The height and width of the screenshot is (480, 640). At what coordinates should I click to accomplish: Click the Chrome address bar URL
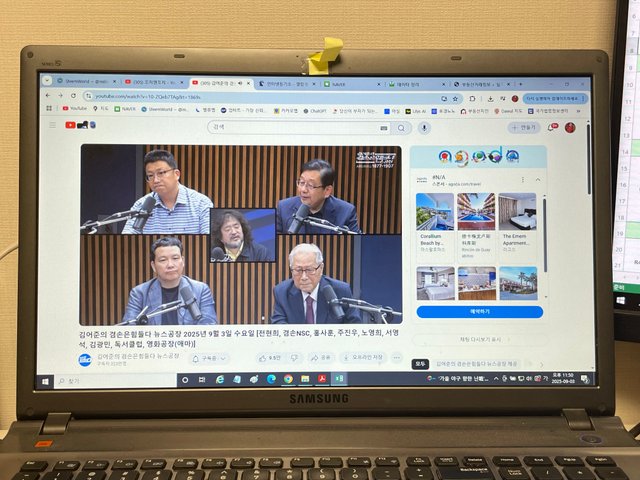[x=148, y=97]
